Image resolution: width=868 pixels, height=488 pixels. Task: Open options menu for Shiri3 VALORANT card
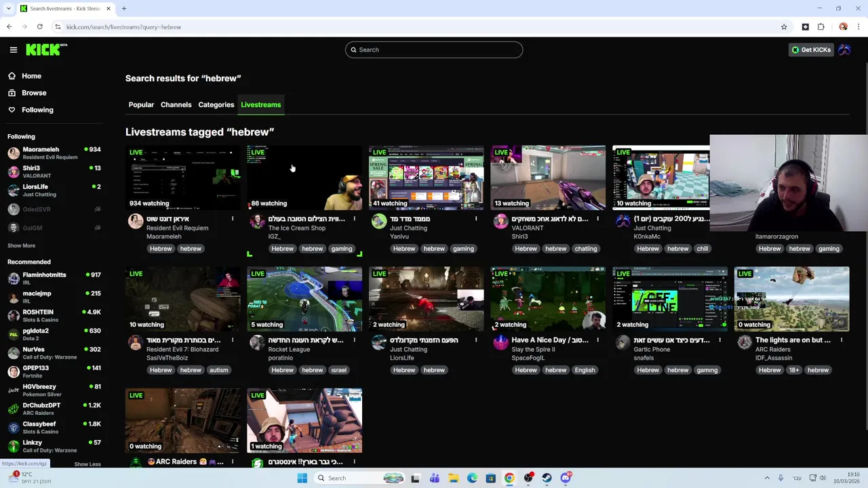597,219
